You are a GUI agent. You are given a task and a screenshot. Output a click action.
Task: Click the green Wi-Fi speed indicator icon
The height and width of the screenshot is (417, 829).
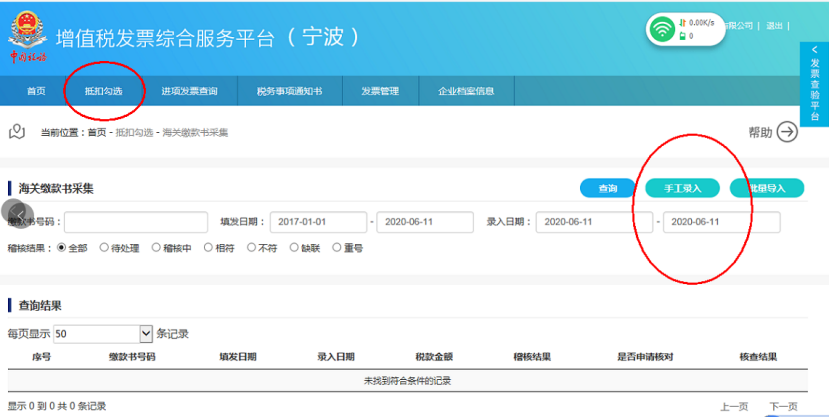[660, 30]
